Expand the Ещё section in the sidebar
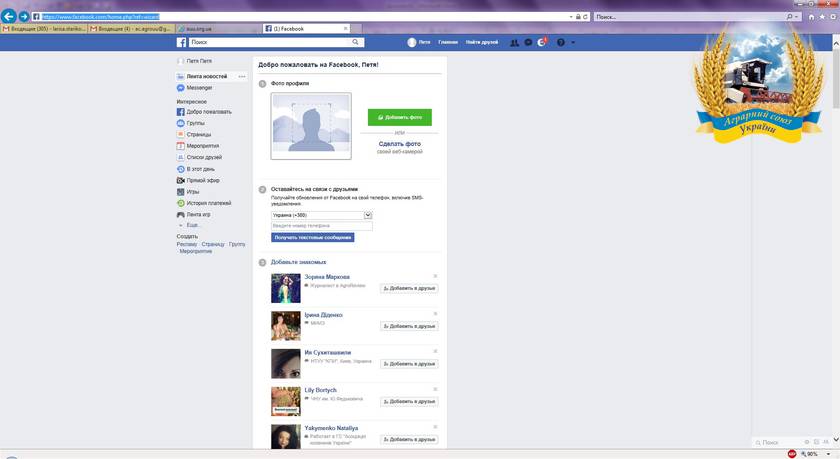The height and width of the screenshot is (459, 840). tap(190, 225)
